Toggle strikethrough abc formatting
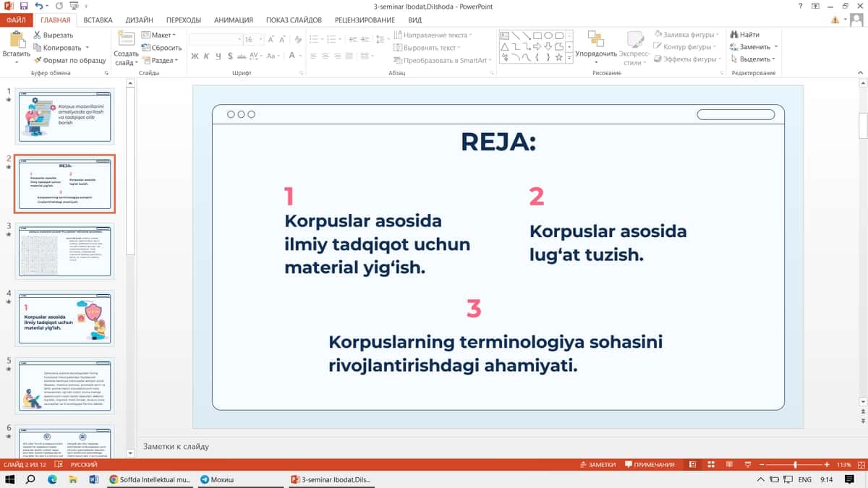868x488 pixels. tap(242, 56)
